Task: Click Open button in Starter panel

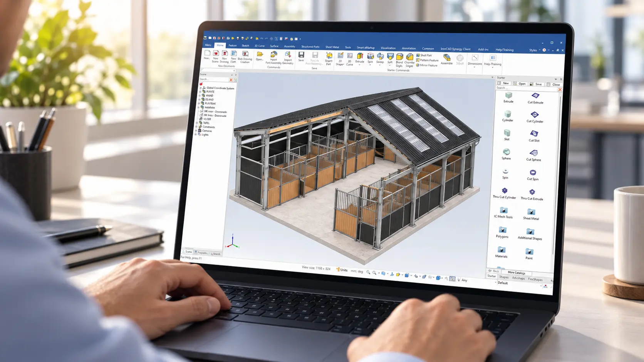Action: [x=520, y=83]
